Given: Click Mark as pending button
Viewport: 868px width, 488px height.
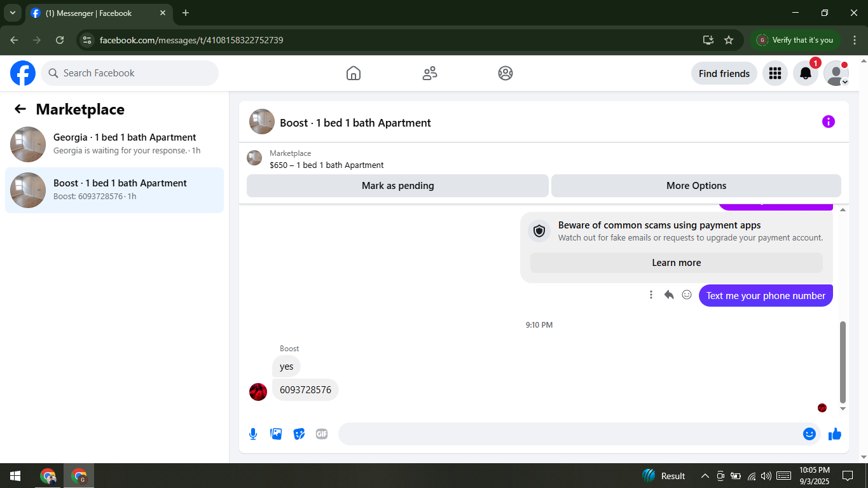Looking at the screenshot, I should (397, 186).
